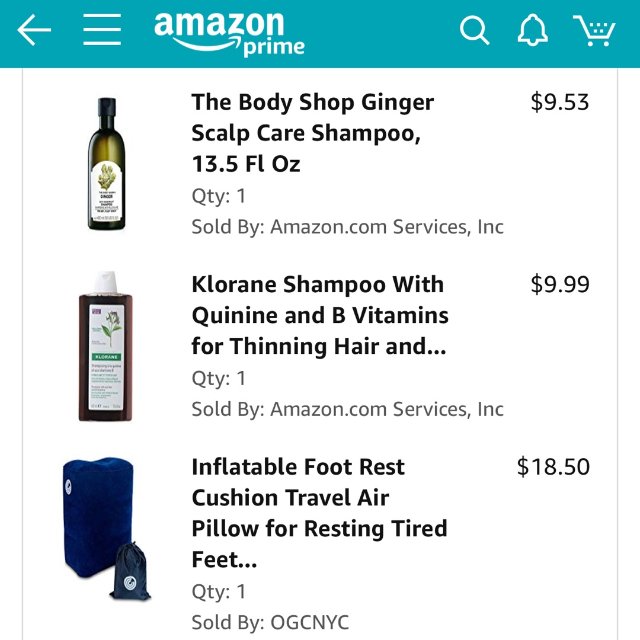640x640 pixels.
Task: Open The Body Shop Ginger Shampoo bottle image
Action: [x=106, y=164]
